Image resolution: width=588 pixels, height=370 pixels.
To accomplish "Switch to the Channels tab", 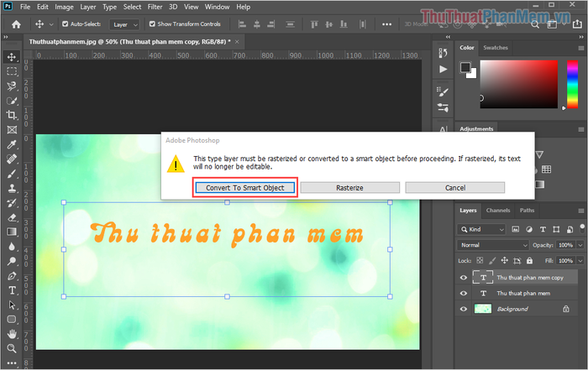I will click(498, 211).
